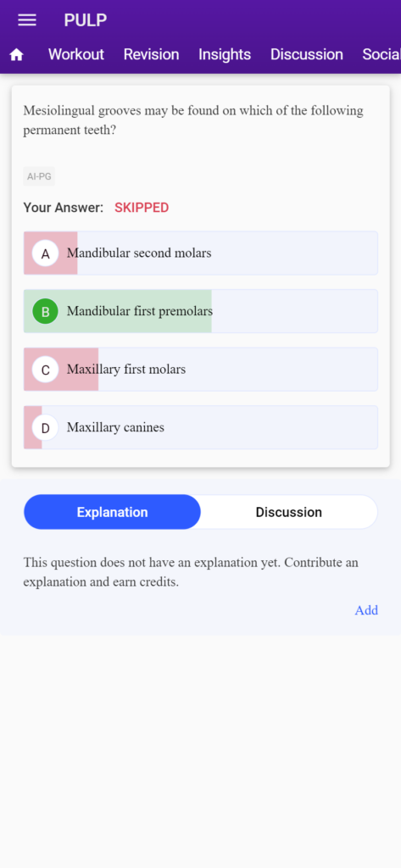Show the Explanation section
The image size is (401, 868).
point(113,512)
